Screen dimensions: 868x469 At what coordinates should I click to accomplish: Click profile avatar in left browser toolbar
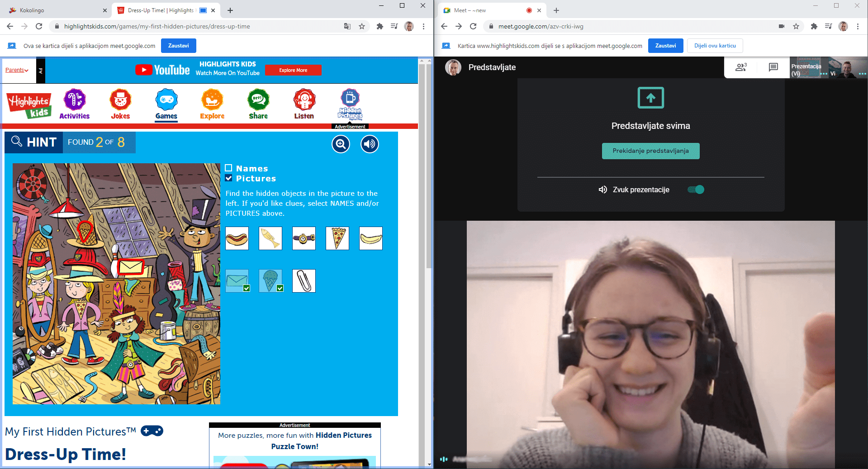pyautogui.click(x=409, y=26)
